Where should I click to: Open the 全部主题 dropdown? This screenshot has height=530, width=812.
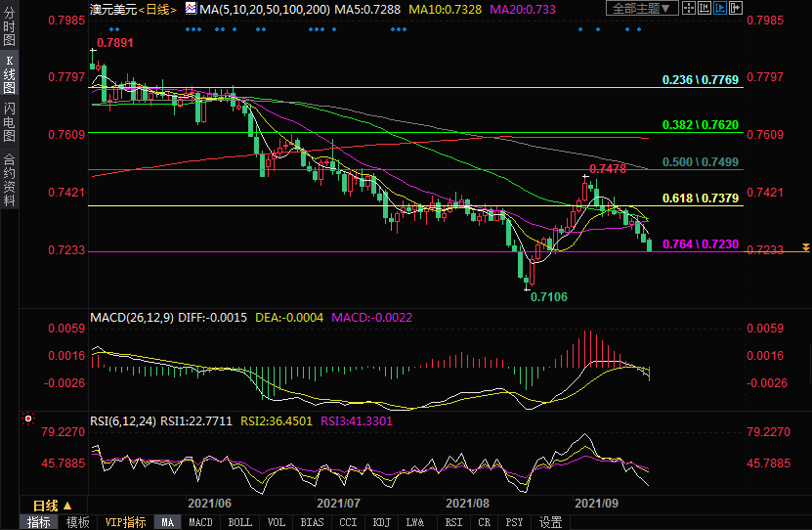pyautogui.click(x=642, y=9)
